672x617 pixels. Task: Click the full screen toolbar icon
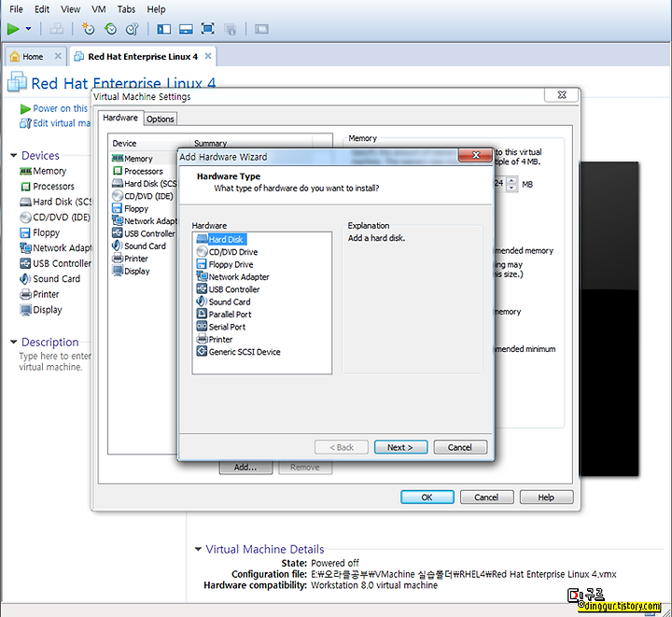coord(208,29)
